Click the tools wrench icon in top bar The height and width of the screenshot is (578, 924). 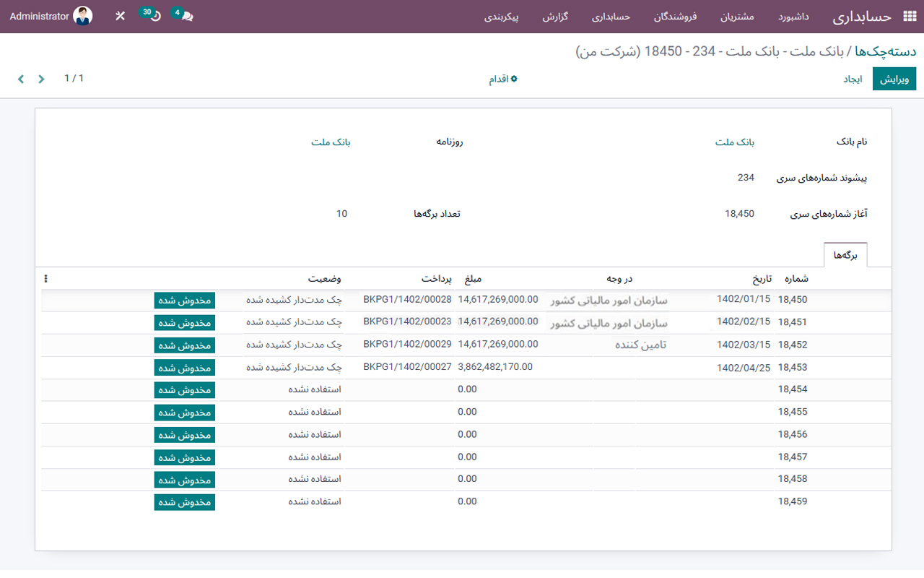coord(120,15)
